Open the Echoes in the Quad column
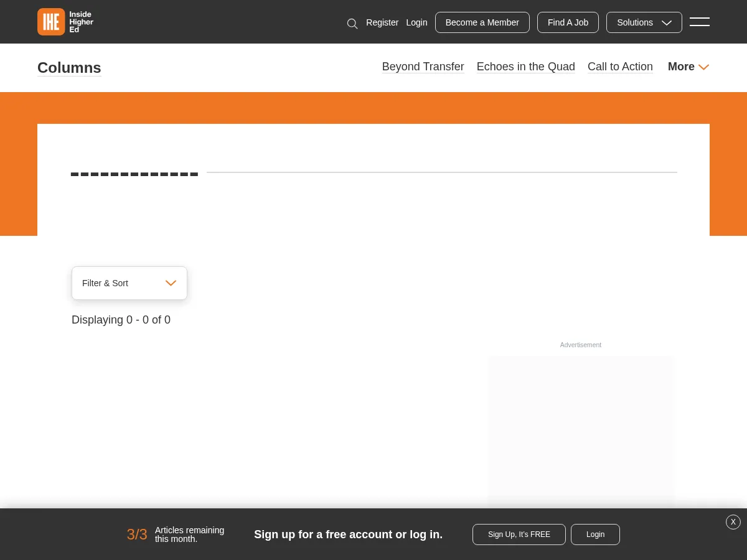 [525, 67]
